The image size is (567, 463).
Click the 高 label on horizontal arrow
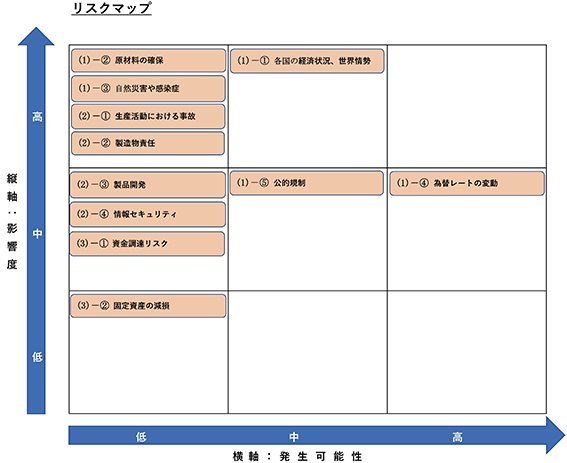[457, 437]
